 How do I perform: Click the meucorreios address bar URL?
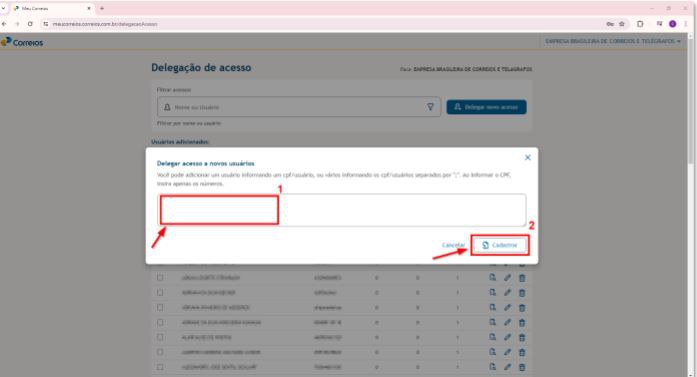105,24
